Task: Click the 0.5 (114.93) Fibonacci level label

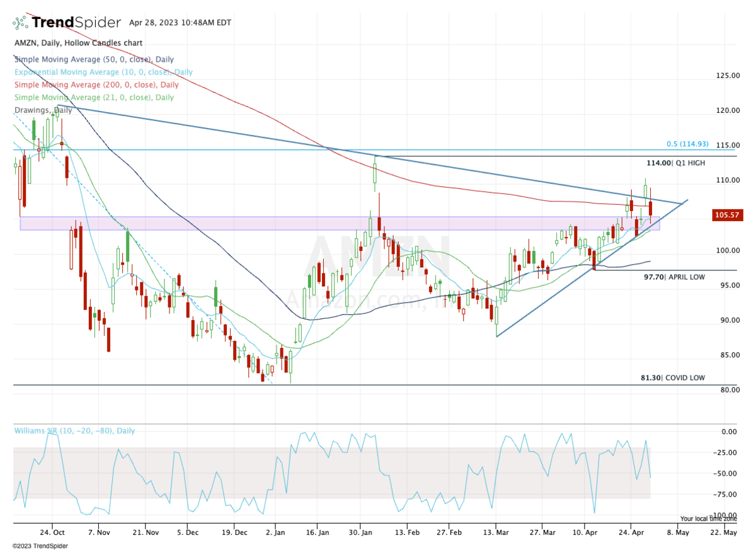Action: tap(690, 144)
